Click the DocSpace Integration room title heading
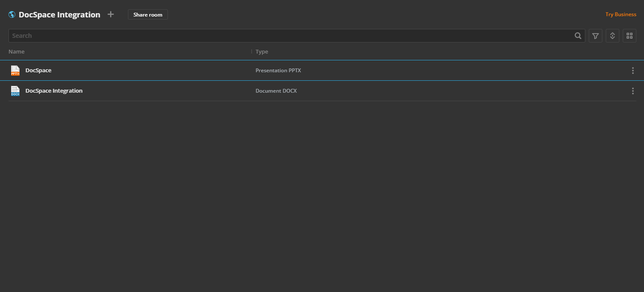 click(60, 14)
